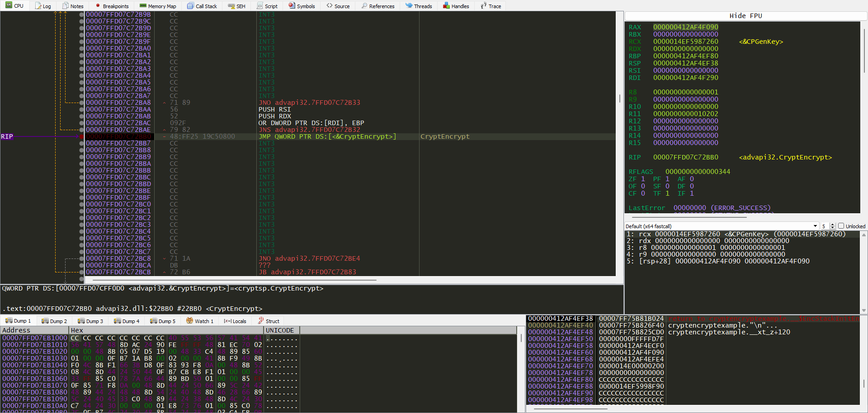Click the CPU chip icon
868x413 pixels.
9,5
